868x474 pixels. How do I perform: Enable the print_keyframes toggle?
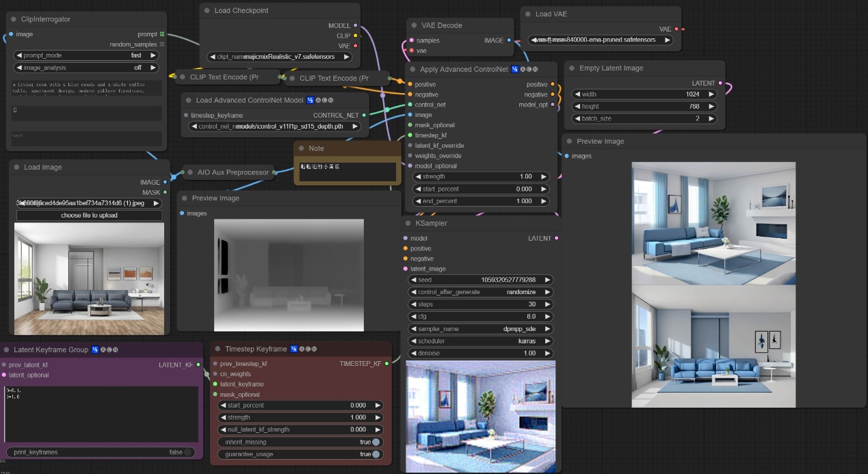tap(187, 452)
